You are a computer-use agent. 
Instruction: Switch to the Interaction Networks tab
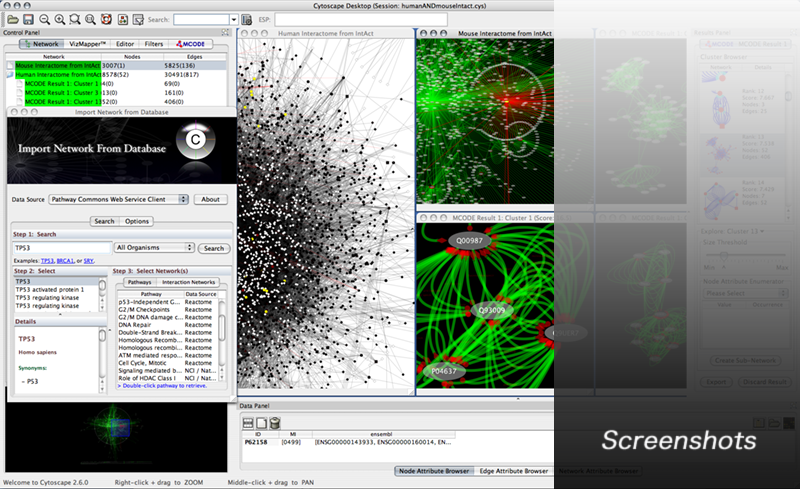pyautogui.click(x=188, y=282)
